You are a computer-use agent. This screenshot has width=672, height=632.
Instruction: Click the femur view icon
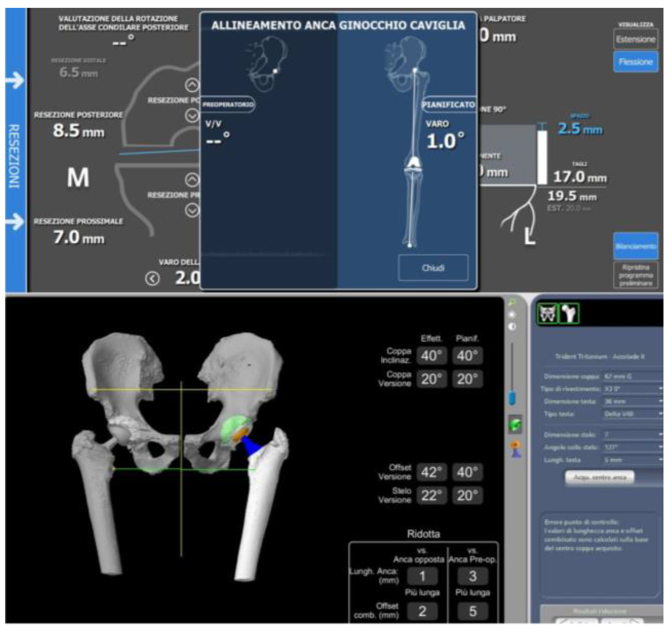(569, 313)
